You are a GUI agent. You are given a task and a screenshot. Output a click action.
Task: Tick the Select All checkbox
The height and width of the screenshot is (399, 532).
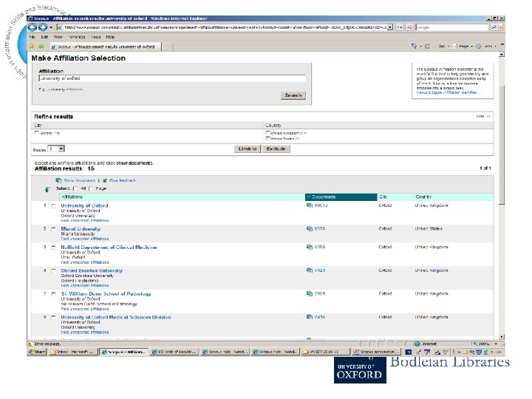(x=75, y=188)
